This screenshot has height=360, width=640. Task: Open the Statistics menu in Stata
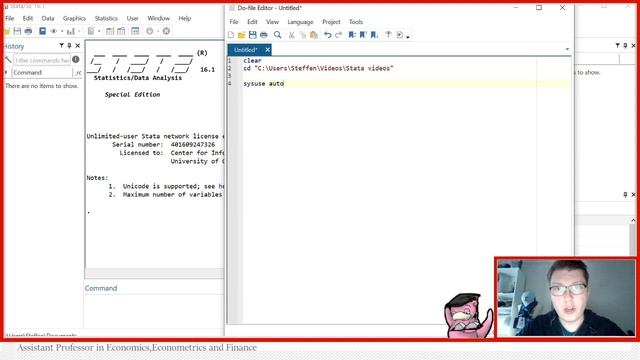tap(106, 18)
